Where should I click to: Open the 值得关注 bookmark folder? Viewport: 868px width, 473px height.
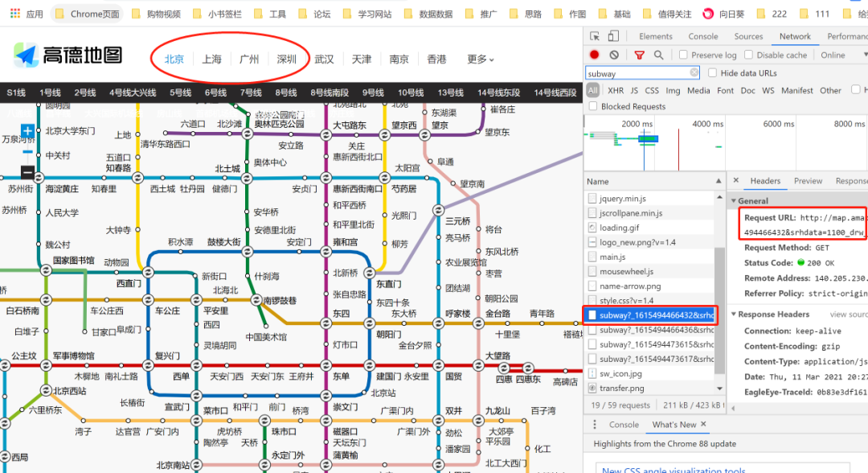(x=667, y=14)
